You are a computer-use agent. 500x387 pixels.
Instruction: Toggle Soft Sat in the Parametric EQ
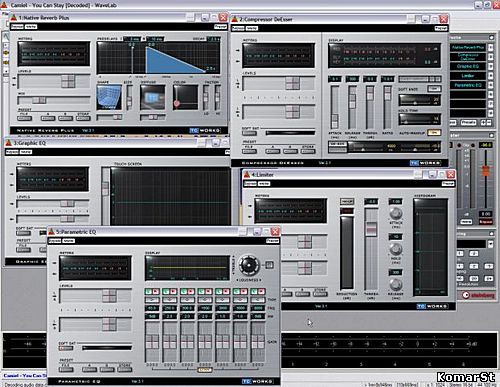tap(66, 348)
